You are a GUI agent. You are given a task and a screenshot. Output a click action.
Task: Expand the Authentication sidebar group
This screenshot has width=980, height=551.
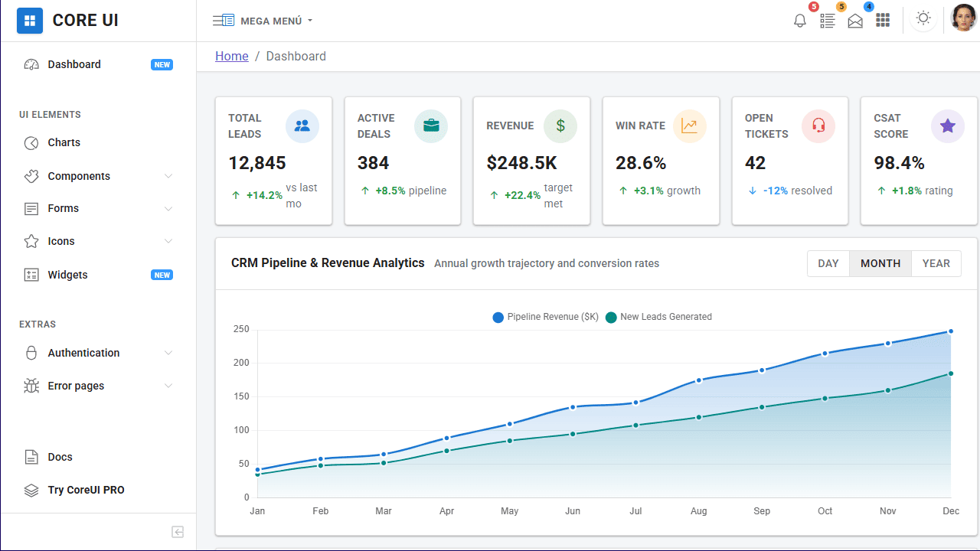click(98, 353)
